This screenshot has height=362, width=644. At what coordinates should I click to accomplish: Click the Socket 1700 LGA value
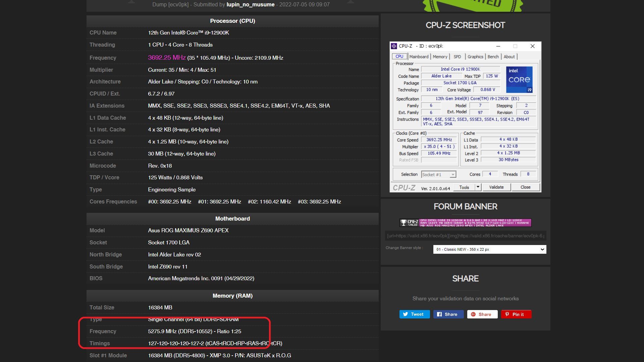(x=169, y=243)
